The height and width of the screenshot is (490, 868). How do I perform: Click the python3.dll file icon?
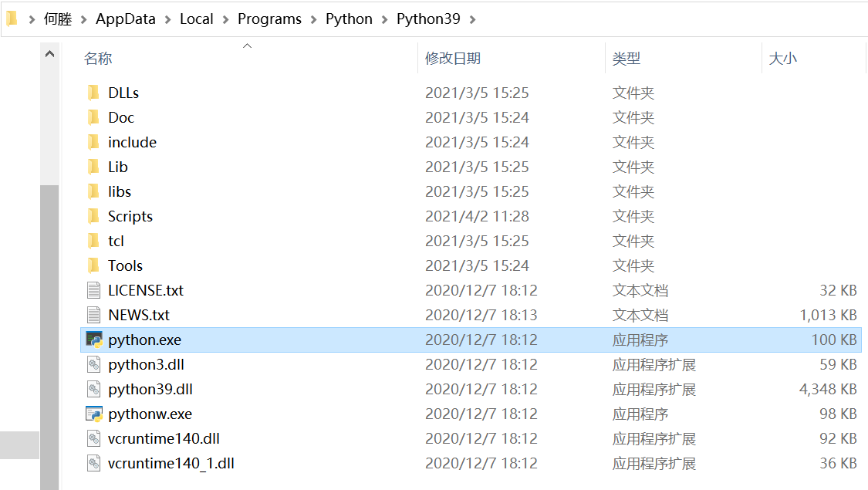93,364
